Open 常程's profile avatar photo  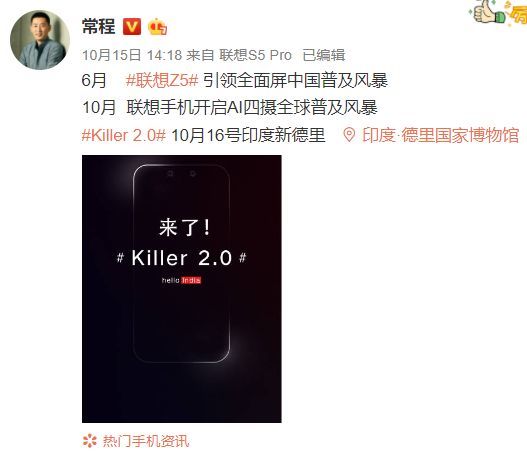point(40,40)
